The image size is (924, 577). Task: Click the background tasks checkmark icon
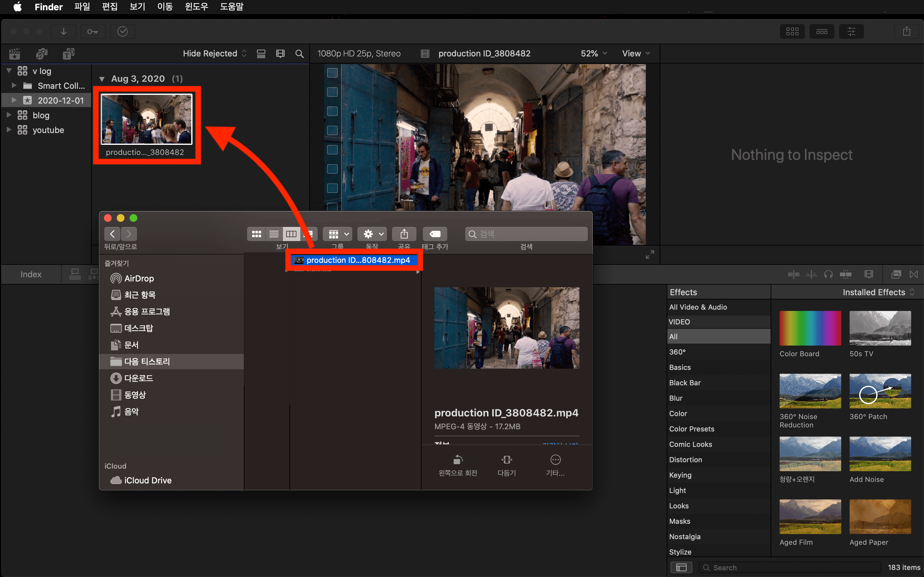(122, 31)
